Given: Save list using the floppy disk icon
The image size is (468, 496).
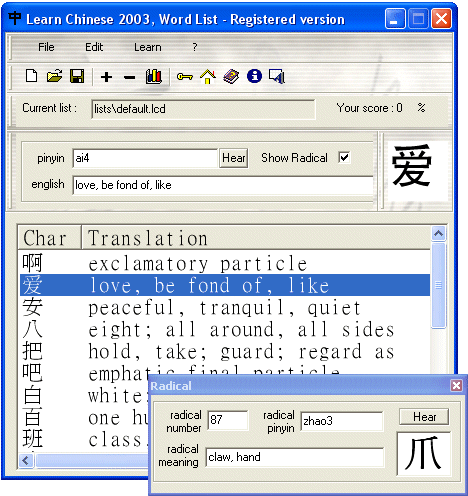Looking at the screenshot, I should pos(77,76).
